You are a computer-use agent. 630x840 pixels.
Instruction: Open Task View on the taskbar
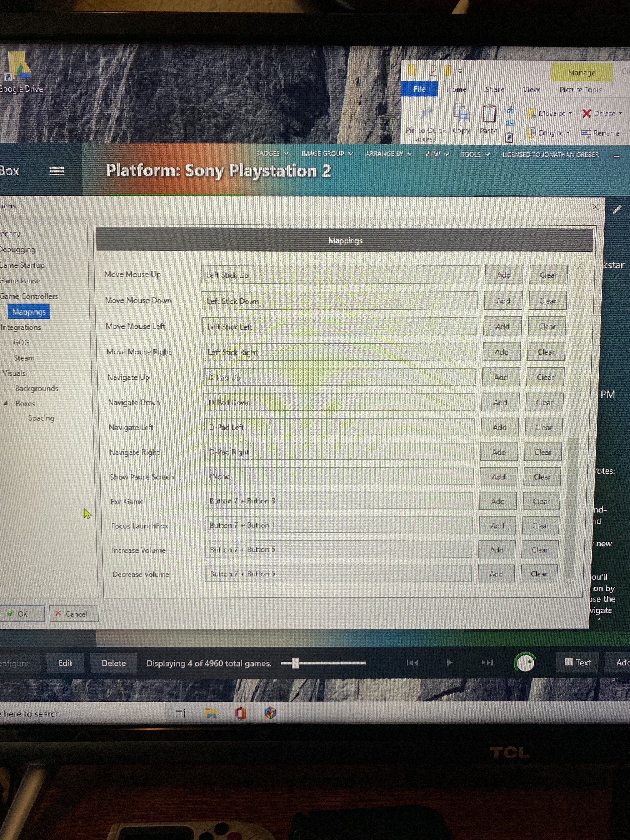coord(180,713)
